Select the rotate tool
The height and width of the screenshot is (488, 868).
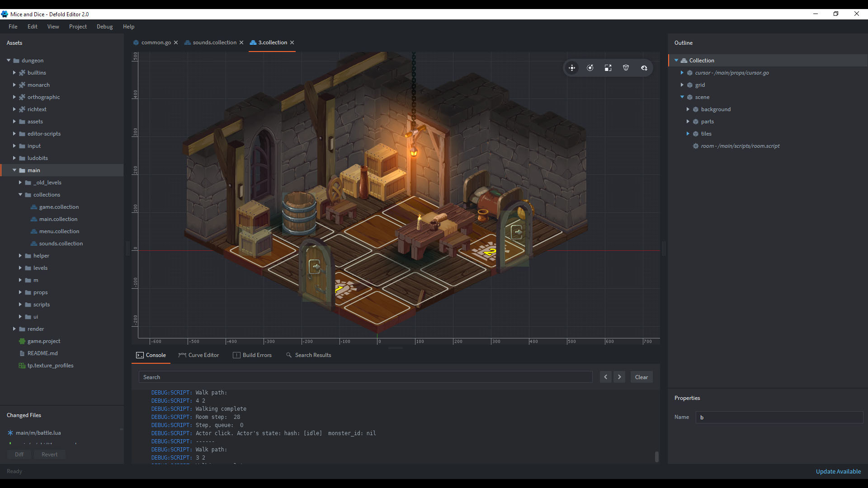[x=590, y=67]
